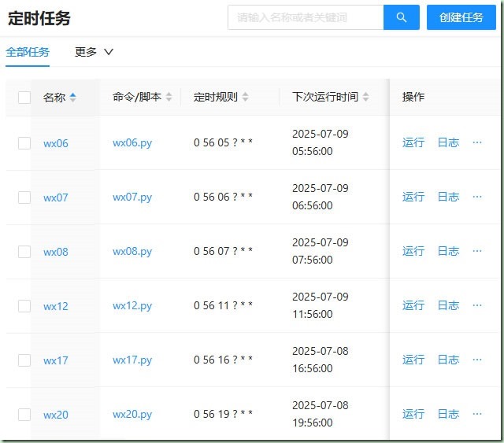Open task name wx17
This screenshot has height=443, width=504.
[56, 360]
